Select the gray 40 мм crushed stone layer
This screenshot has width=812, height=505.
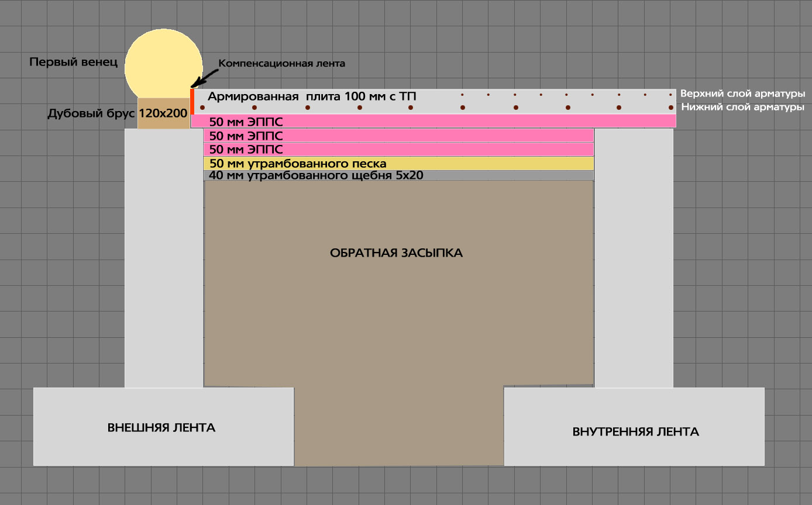click(x=398, y=175)
